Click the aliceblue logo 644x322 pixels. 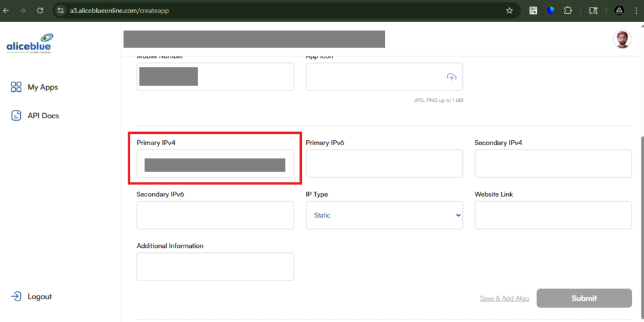[29, 43]
